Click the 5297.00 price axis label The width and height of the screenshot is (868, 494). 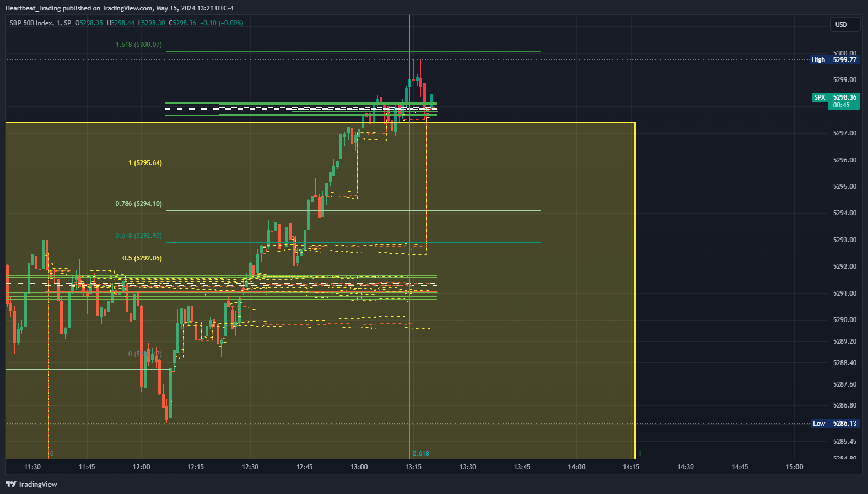coord(845,133)
